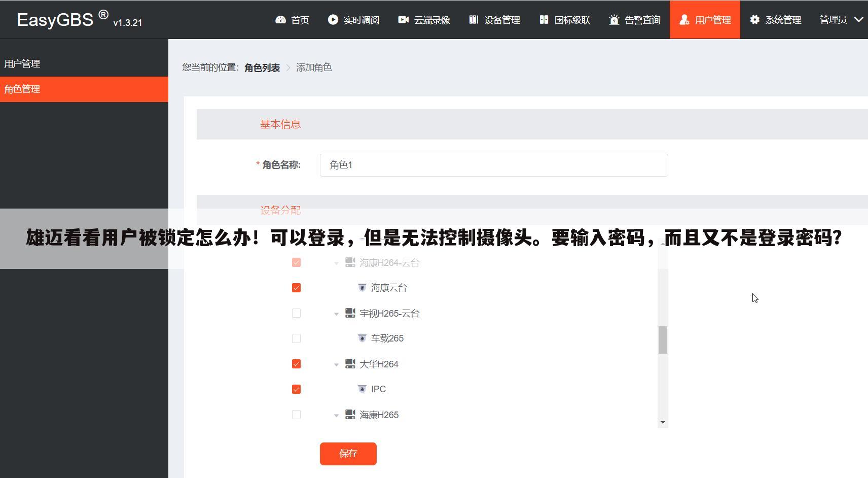The height and width of the screenshot is (478, 868).
Task: Check the 车载265 device checkbox
Action: click(x=296, y=338)
